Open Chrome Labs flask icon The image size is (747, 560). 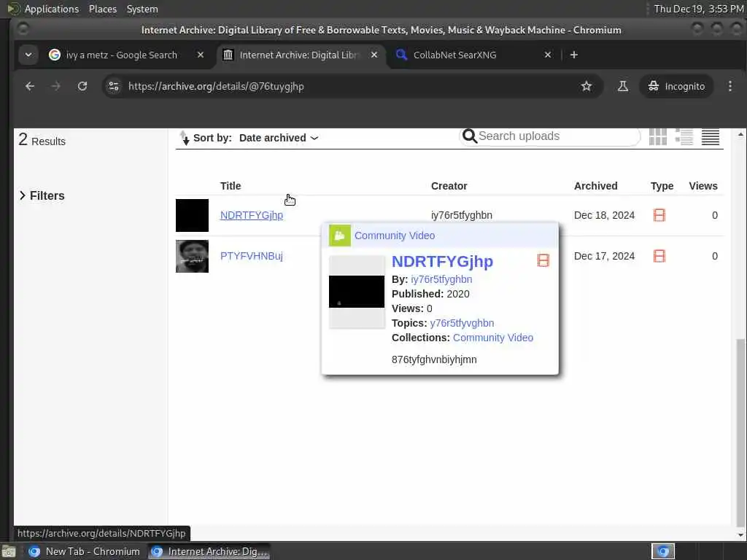[623, 86]
